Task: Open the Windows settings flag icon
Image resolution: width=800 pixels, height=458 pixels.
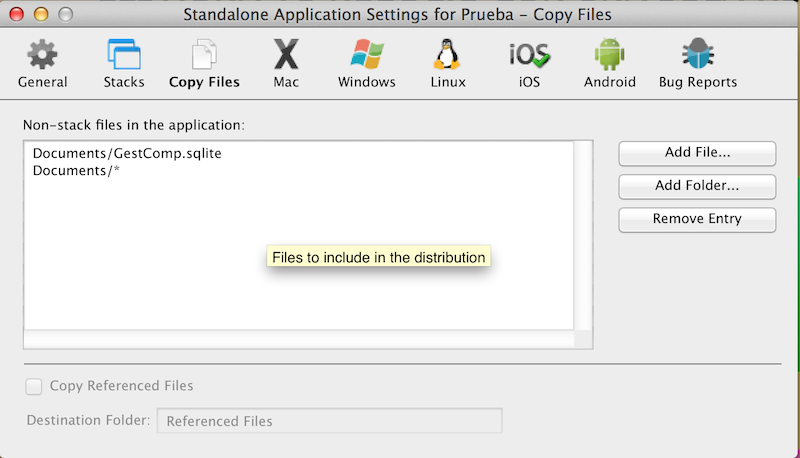Action: point(367,55)
